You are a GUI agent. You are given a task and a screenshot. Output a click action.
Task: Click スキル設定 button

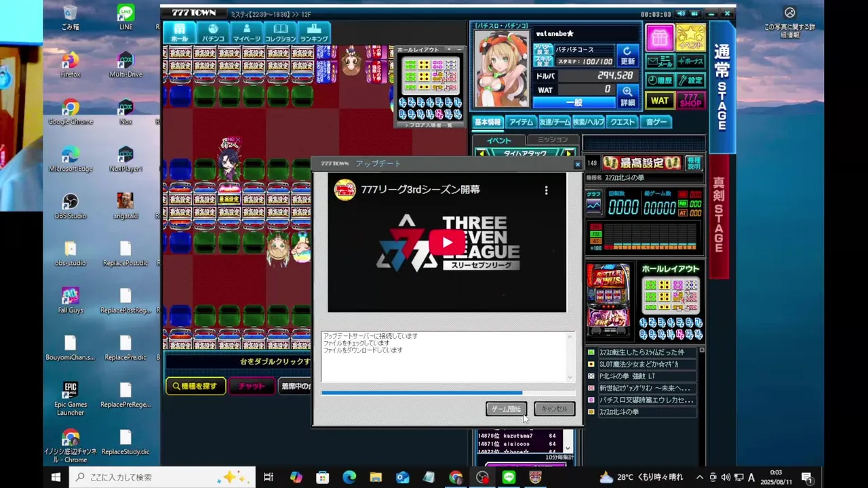click(543, 61)
